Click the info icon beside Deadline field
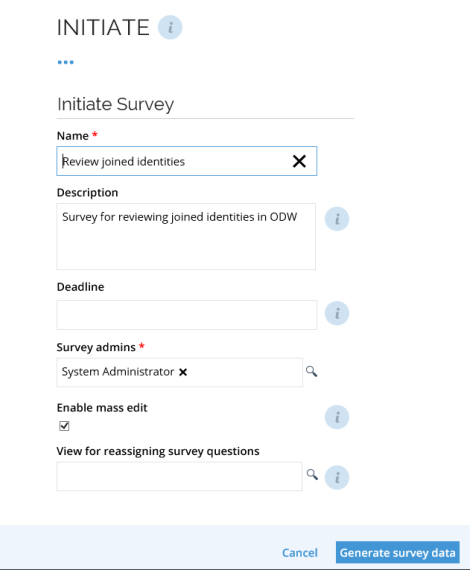 pyautogui.click(x=337, y=313)
